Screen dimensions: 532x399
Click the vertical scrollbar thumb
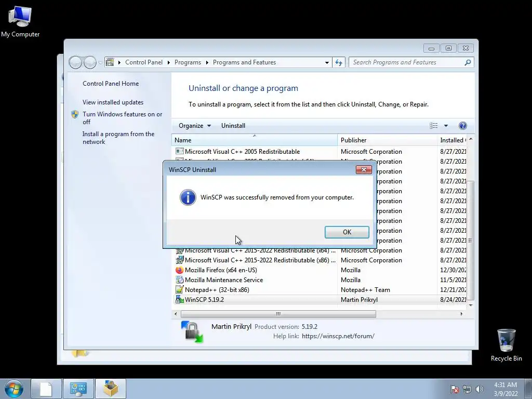470,241
